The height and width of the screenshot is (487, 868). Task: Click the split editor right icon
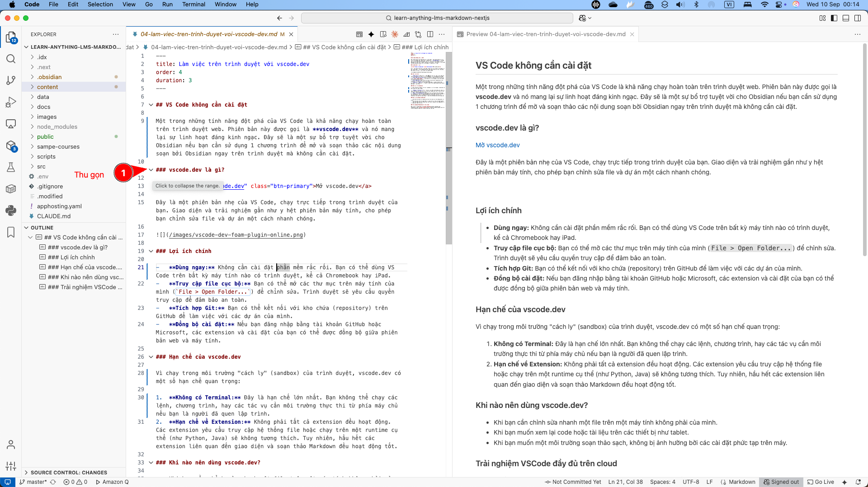(430, 34)
